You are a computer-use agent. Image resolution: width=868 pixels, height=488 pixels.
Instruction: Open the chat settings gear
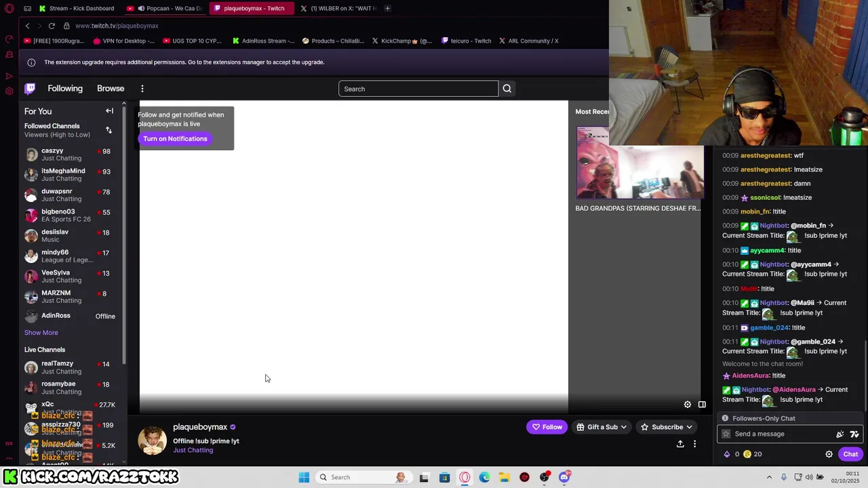tap(829, 454)
